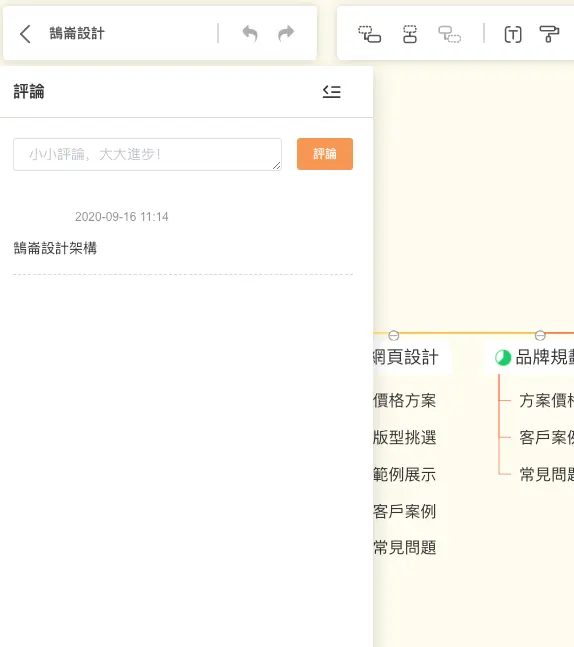The image size is (574, 647).
Task: Select the 方案價格 node under 品牌規劃
Action: tap(546, 401)
